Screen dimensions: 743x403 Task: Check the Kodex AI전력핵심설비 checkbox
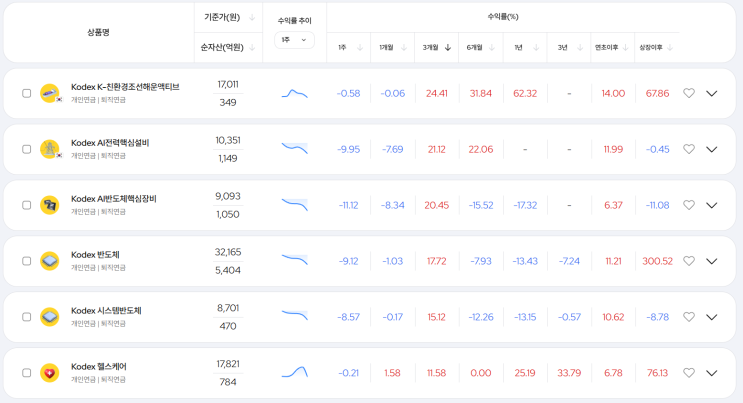click(x=27, y=149)
